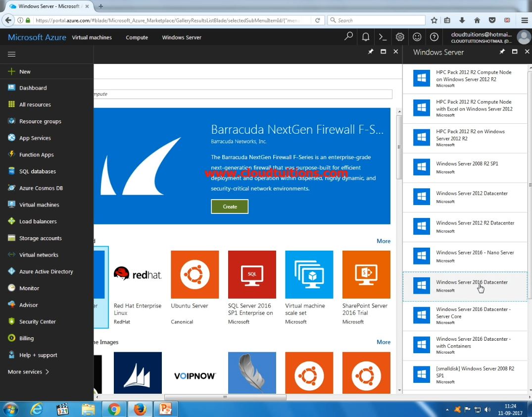Open the Windows Start button
This screenshot has width=532, height=417.
pyautogui.click(x=10, y=409)
